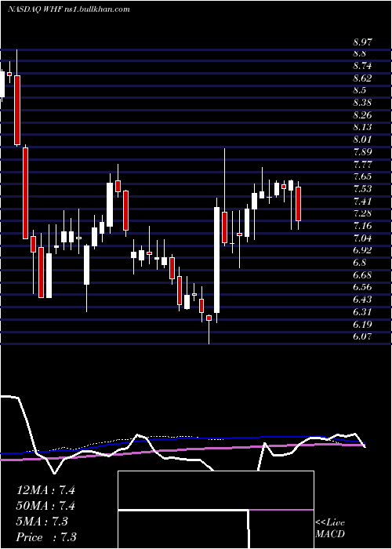Click the 6.19 price axis label
The width and height of the screenshot is (392, 549).
362,324
